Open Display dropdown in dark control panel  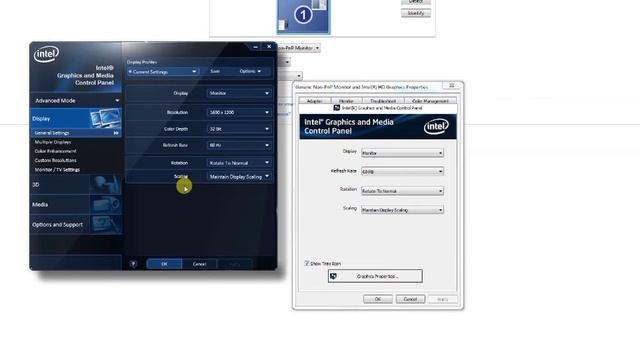239,93
